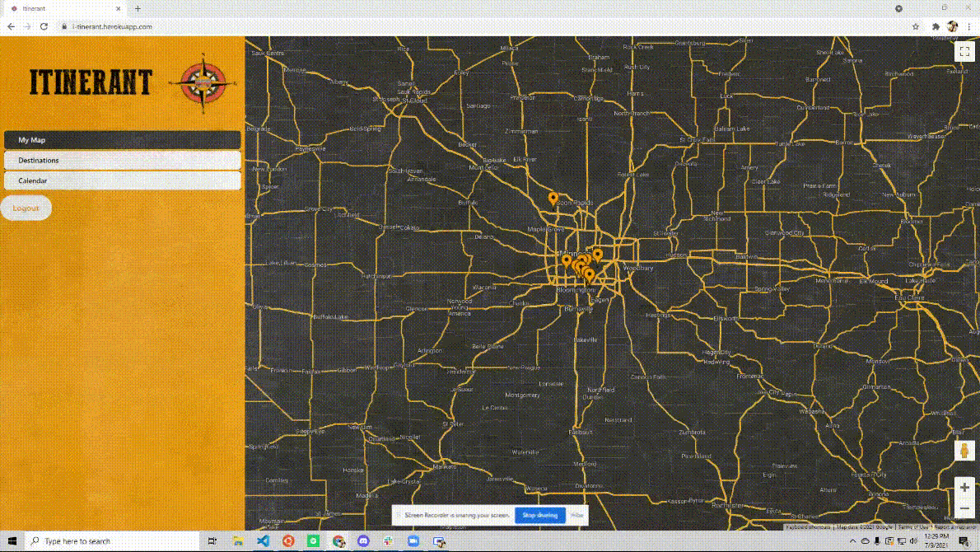This screenshot has height=552, width=980.
Task: Zoom in on the map
Action: (x=964, y=487)
